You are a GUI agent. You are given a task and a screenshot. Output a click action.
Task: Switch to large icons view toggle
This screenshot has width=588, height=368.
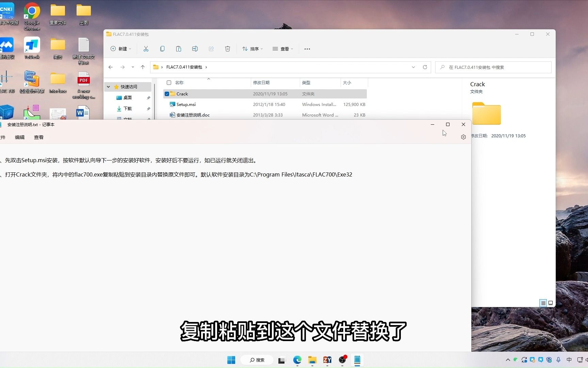tap(551, 303)
